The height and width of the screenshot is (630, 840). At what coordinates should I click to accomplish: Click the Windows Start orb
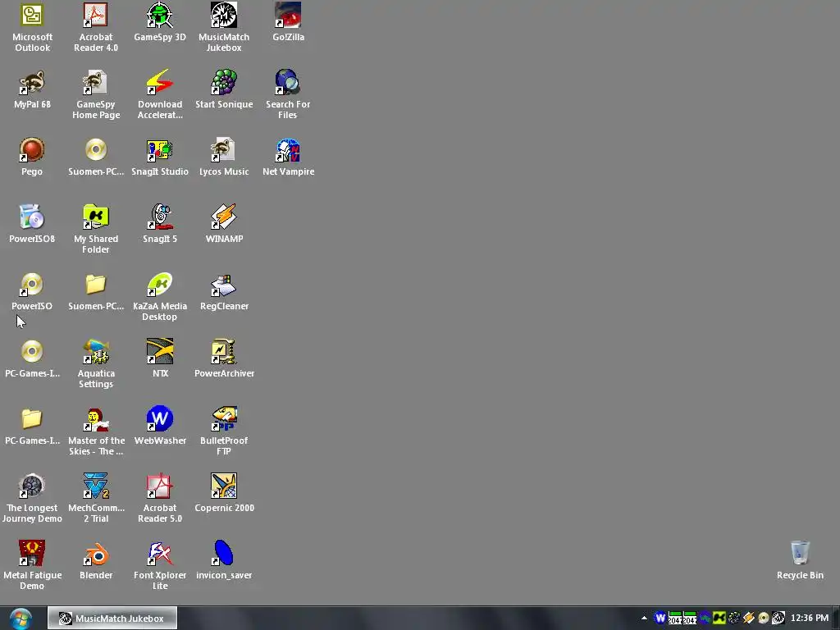[21, 619]
